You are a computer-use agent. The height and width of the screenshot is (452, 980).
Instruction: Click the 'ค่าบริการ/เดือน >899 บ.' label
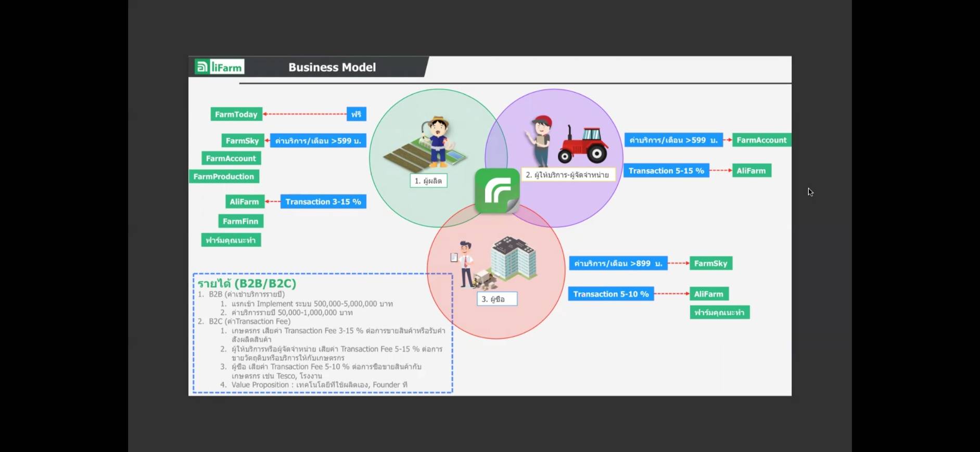pyautogui.click(x=618, y=263)
